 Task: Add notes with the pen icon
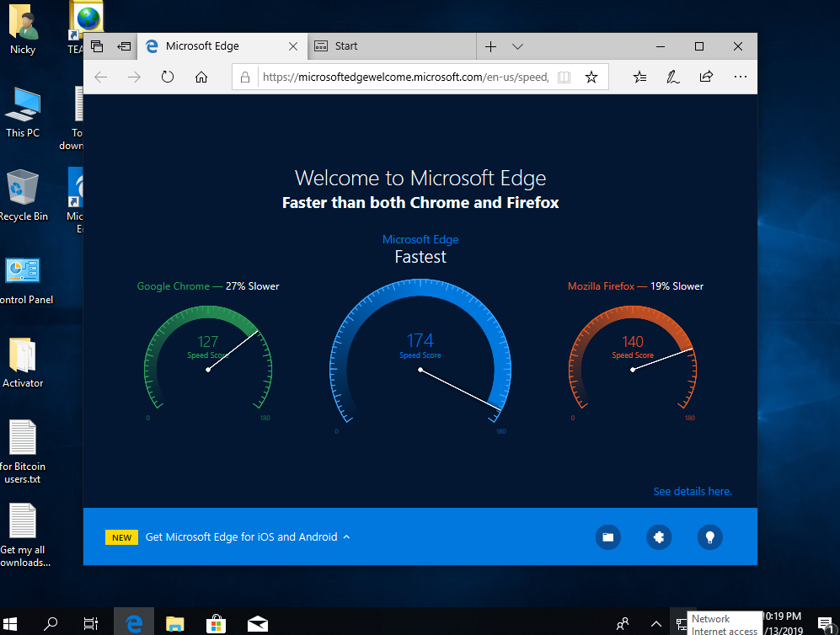pyautogui.click(x=673, y=77)
